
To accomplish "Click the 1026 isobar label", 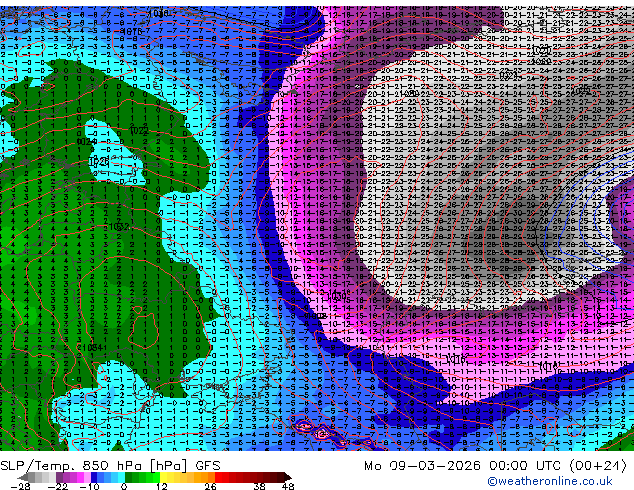I will pos(99,162).
